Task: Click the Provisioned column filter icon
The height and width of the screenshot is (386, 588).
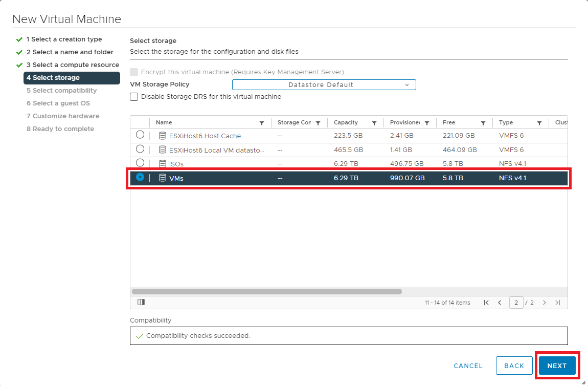Action: tap(427, 123)
